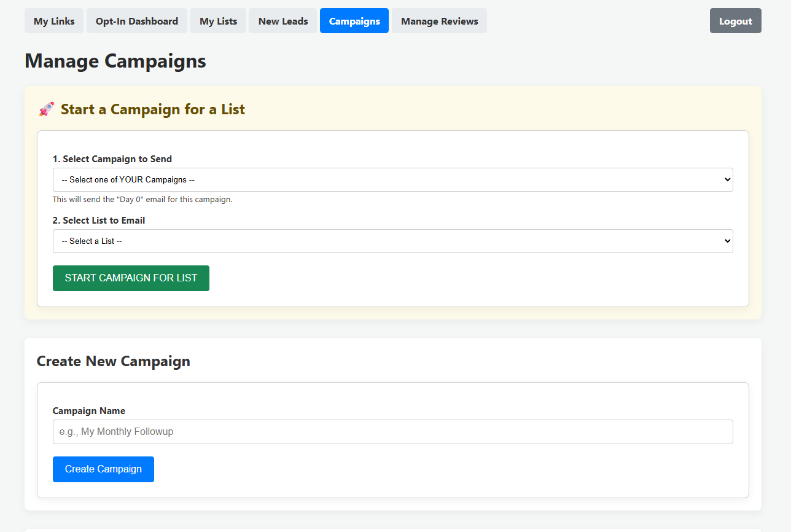Navigate to My Lists
This screenshot has height=532, width=791.
tap(218, 20)
